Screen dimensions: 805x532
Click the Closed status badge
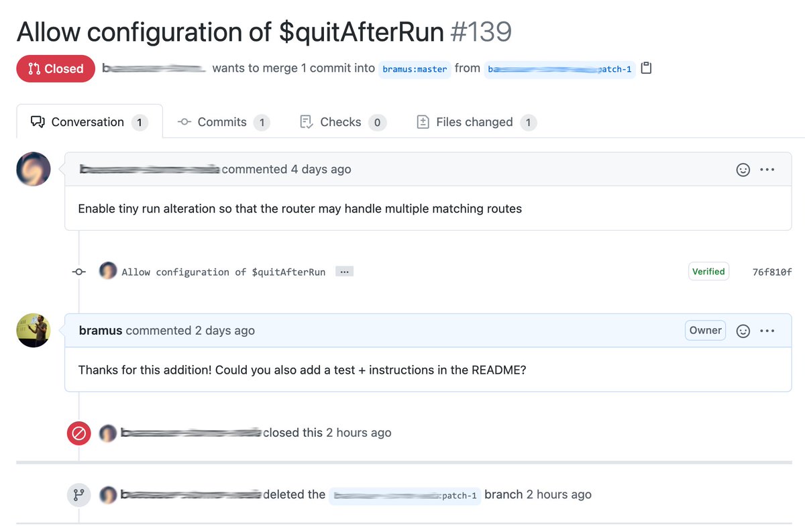click(x=56, y=68)
